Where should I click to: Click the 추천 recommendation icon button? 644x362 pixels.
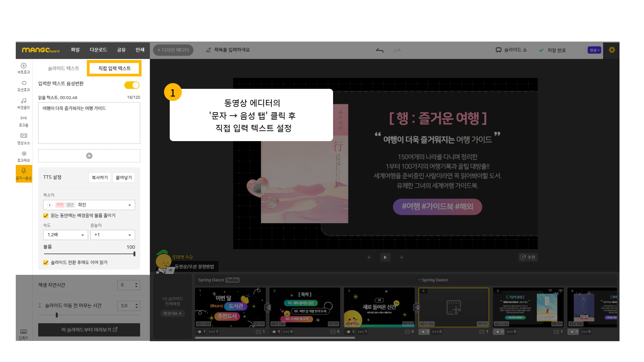528,257
